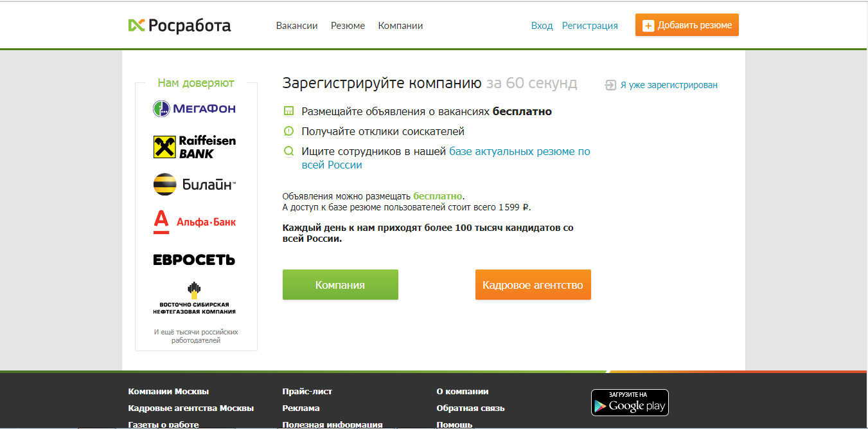Viewport: 868px width, 429px height.
Task: Click the МегаФон company logo
Action: tap(195, 108)
